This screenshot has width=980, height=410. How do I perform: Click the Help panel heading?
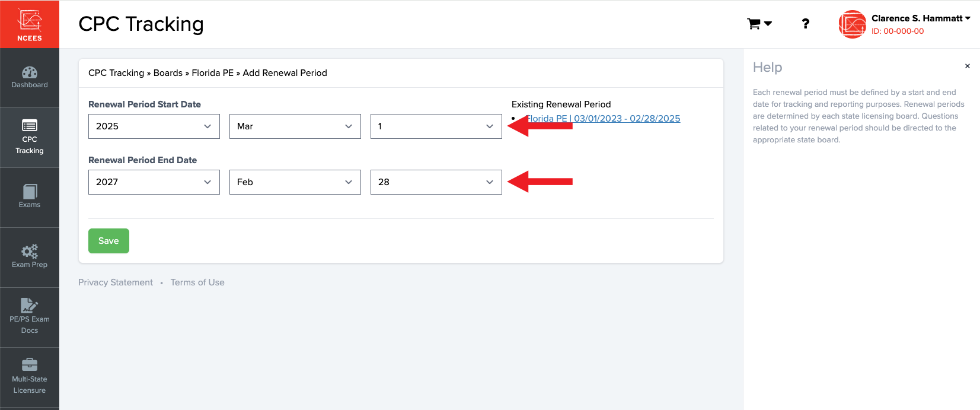[x=768, y=67]
